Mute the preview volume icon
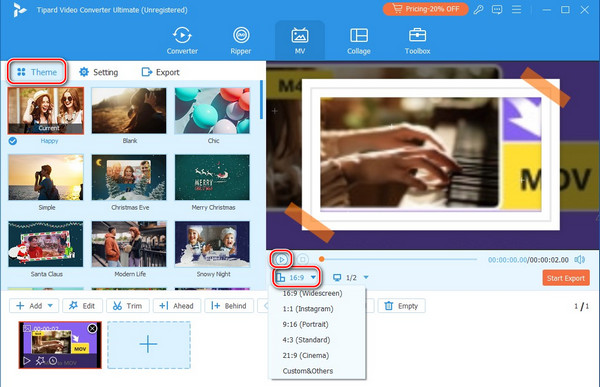 (x=580, y=260)
